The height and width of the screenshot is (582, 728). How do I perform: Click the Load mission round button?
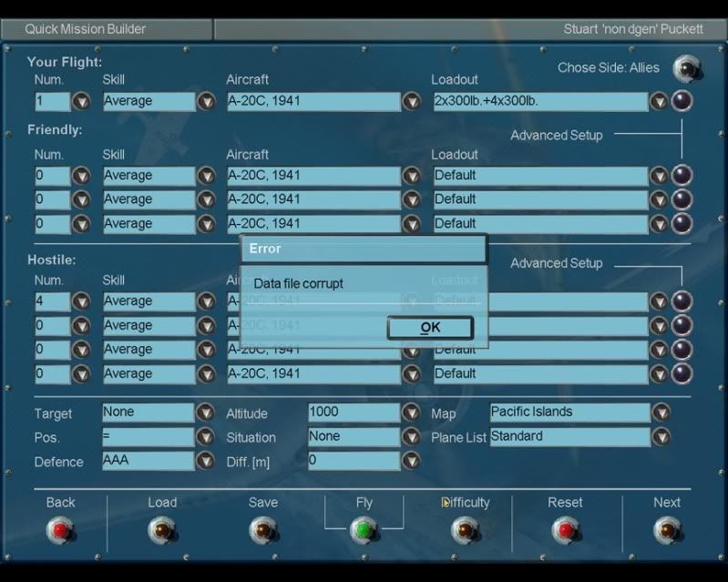point(161,530)
